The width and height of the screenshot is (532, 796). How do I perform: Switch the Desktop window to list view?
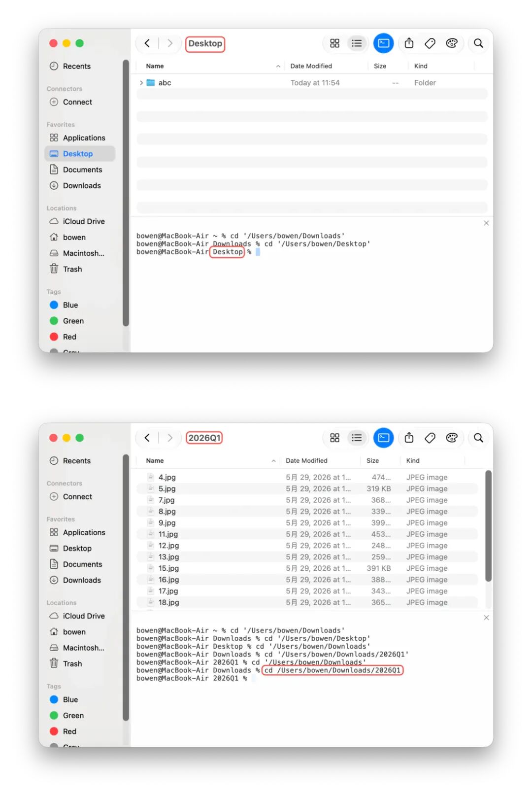357,43
